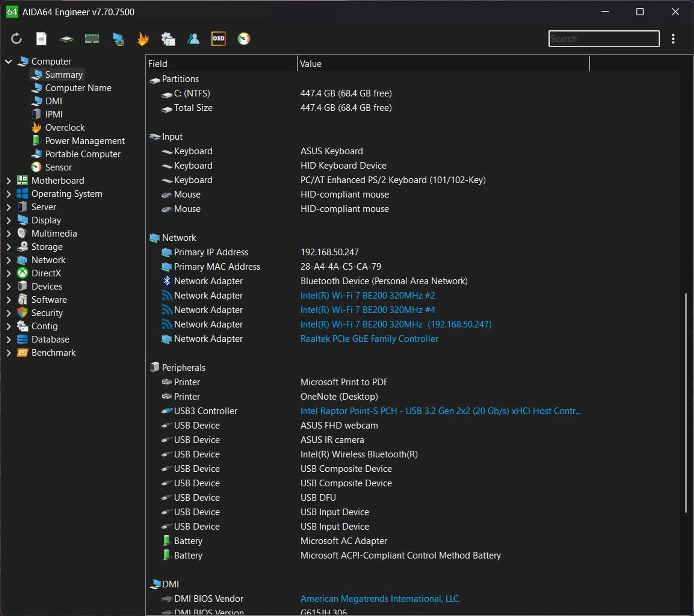This screenshot has width=694, height=616.
Task: Open Intel Raptor Point-S PCH USB link
Action: pos(441,411)
